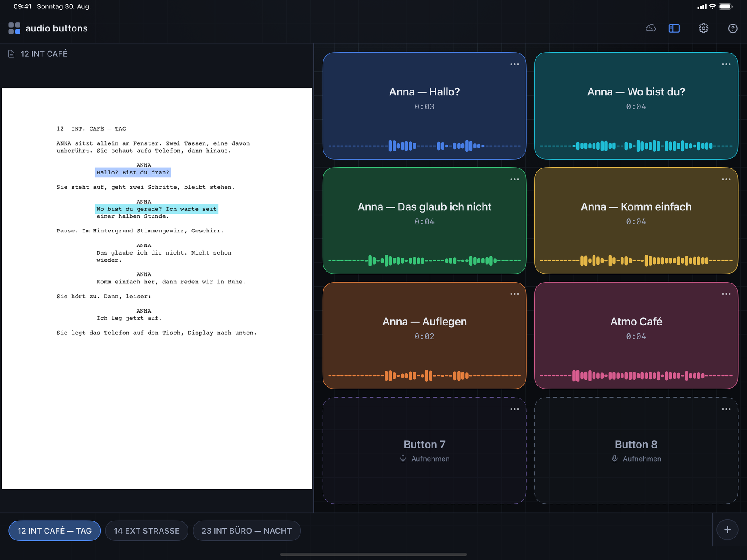
Task: Open more options on Atmo Café card
Action: point(726,294)
